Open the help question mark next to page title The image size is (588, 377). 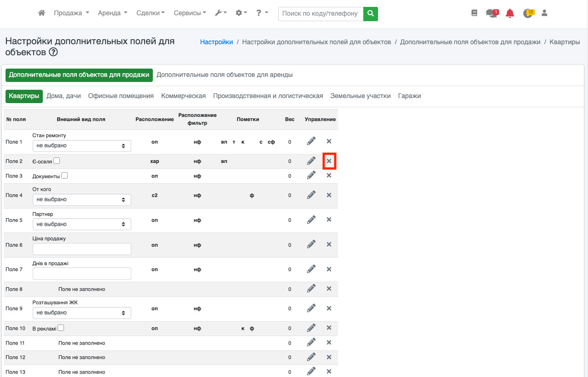coord(53,52)
